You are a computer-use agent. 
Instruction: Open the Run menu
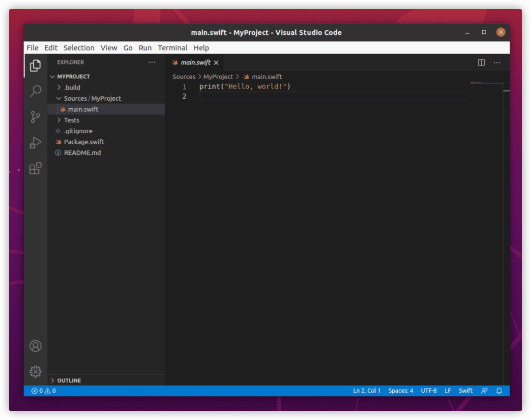click(145, 48)
